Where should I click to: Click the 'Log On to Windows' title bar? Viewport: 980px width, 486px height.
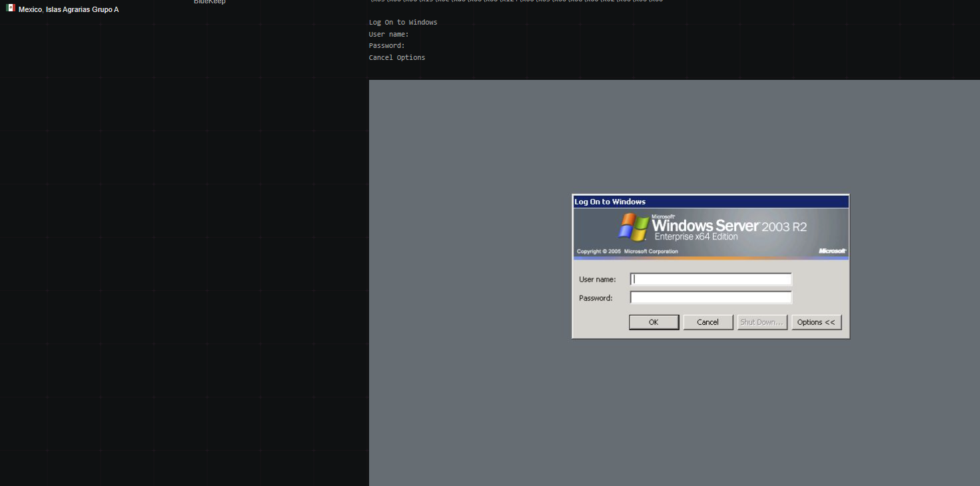tap(711, 202)
